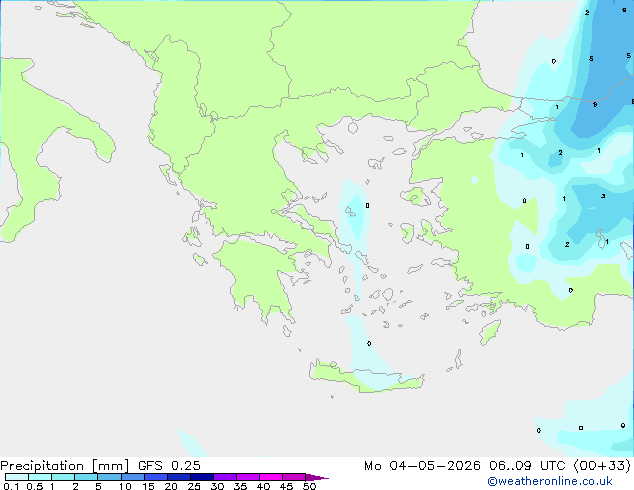Click the legend value label '0.1'
The width and height of the screenshot is (634, 490).
point(11,486)
